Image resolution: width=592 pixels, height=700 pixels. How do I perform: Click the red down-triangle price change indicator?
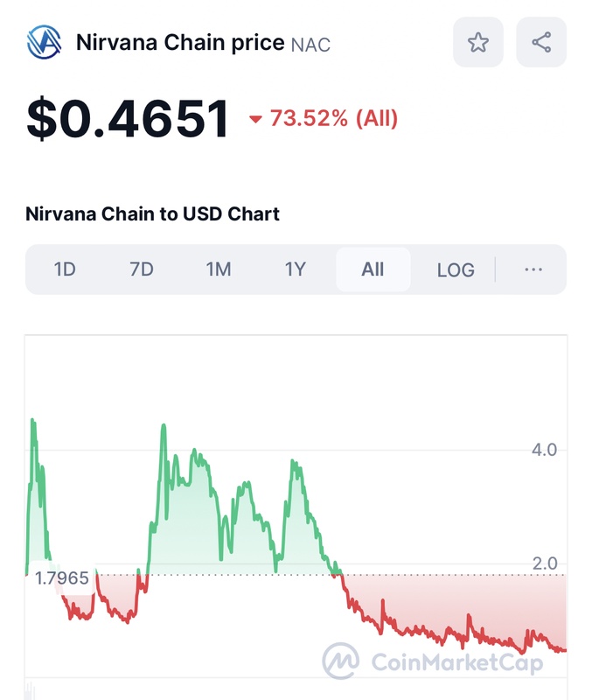tap(256, 120)
